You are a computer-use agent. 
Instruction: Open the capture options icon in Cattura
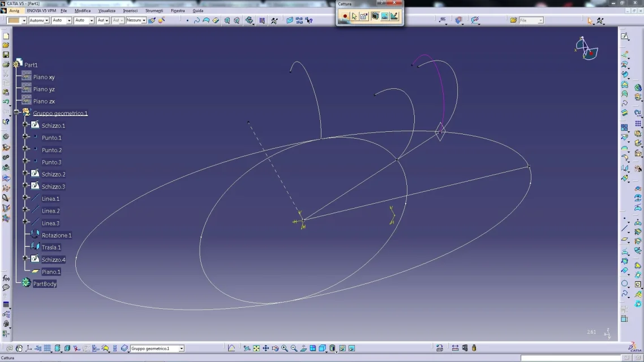click(x=364, y=16)
